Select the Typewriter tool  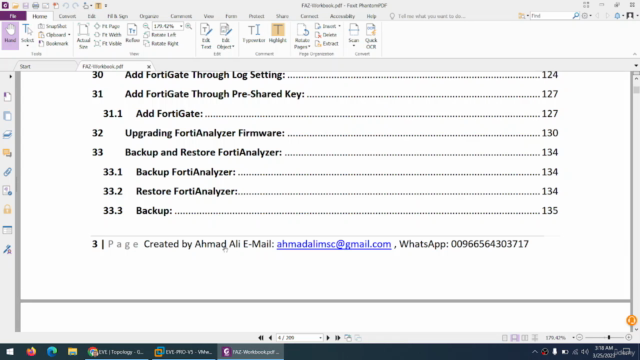click(254, 33)
